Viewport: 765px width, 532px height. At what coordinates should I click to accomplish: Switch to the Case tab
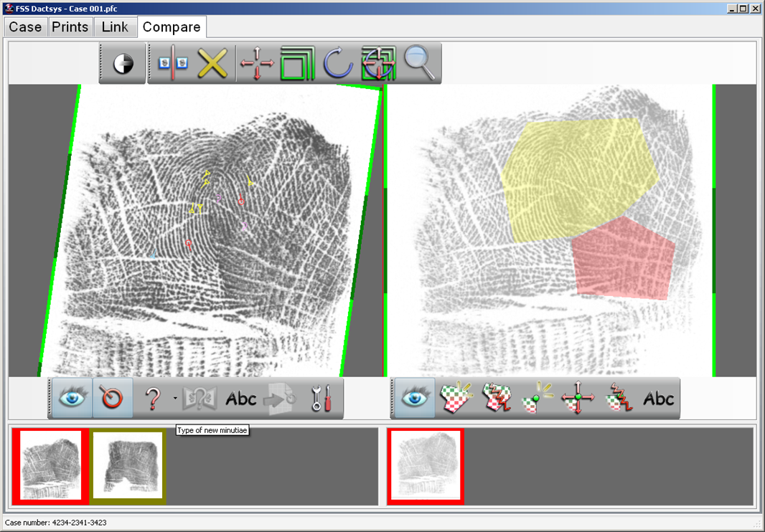[x=25, y=27]
